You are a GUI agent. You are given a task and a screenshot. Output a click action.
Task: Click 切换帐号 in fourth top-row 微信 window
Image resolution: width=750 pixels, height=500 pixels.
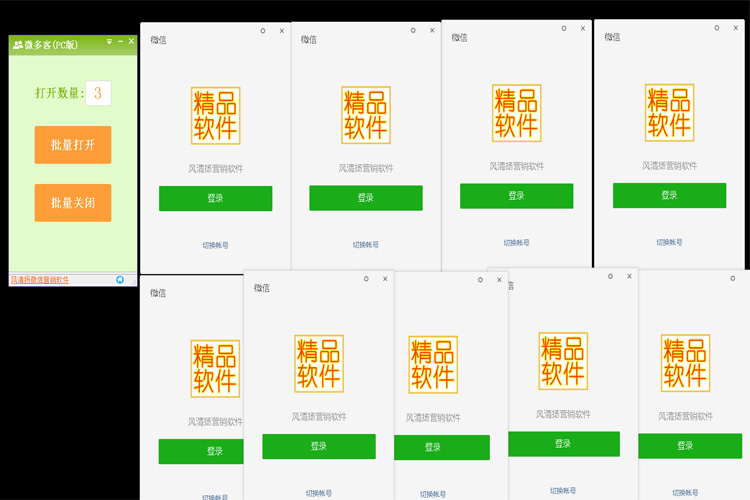coord(669,242)
